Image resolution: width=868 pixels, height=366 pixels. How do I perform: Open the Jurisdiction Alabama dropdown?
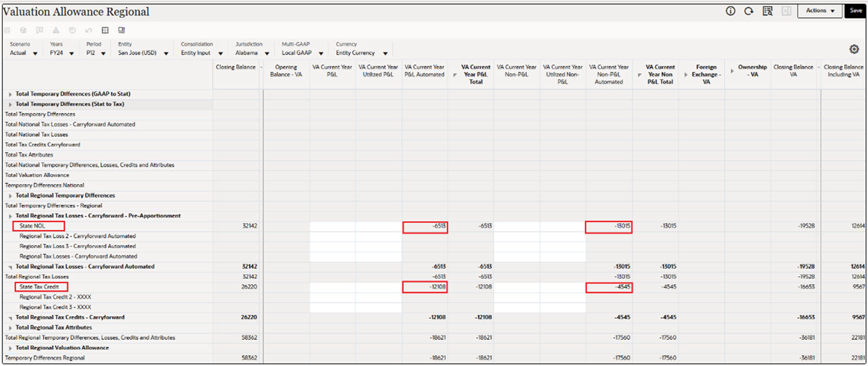click(266, 53)
